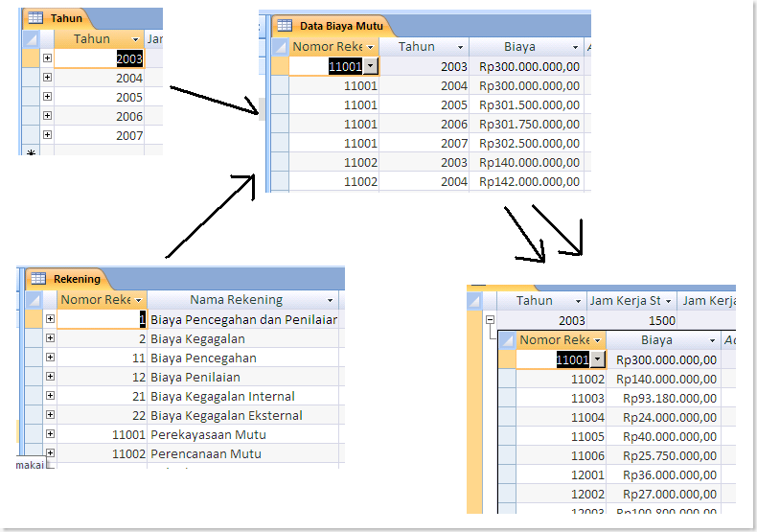Image resolution: width=757 pixels, height=532 pixels.
Task: Open Biaya column filter in Data Biaya Mutu
Action: [x=575, y=47]
